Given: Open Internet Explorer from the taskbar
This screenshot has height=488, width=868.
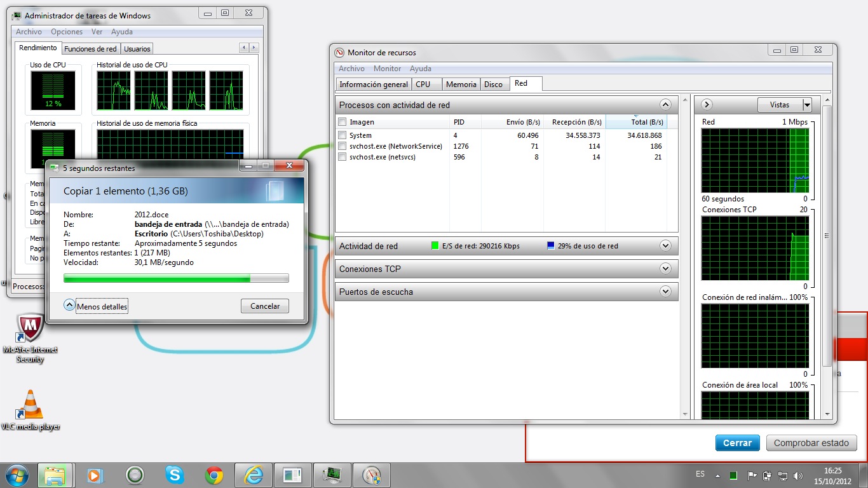Looking at the screenshot, I should click(x=253, y=475).
